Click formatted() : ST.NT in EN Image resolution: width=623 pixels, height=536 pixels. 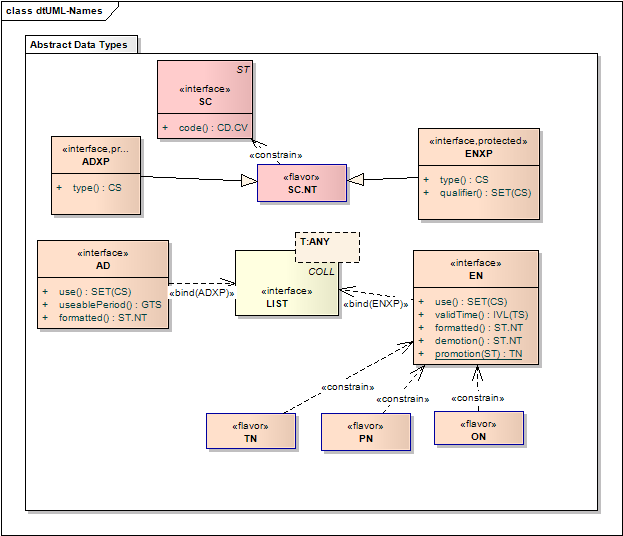pos(479,328)
